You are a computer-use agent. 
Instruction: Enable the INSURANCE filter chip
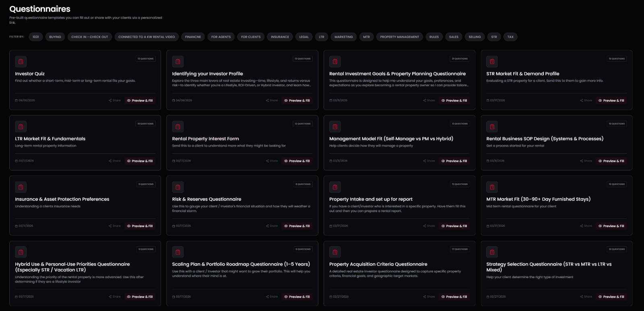pyautogui.click(x=280, y=37)
